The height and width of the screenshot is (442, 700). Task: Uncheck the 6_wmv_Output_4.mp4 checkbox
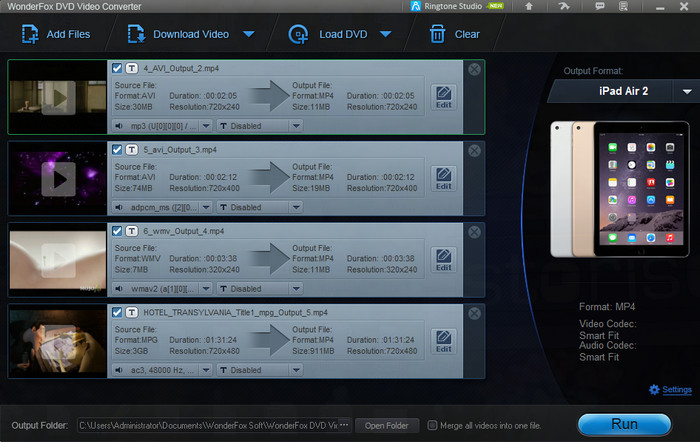(117, 231)
